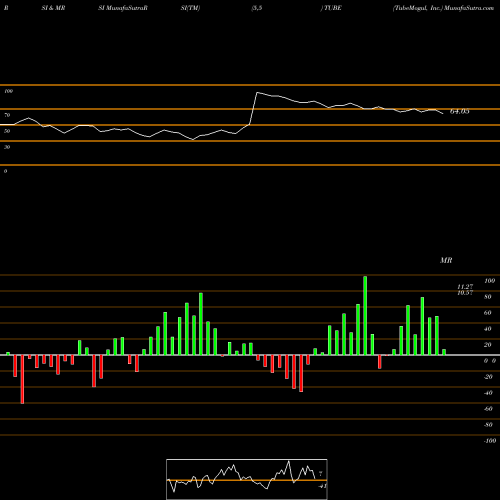Click the 11.27 value near MR axis
This screenshot has height=500, width=500.
click(465, 287)
